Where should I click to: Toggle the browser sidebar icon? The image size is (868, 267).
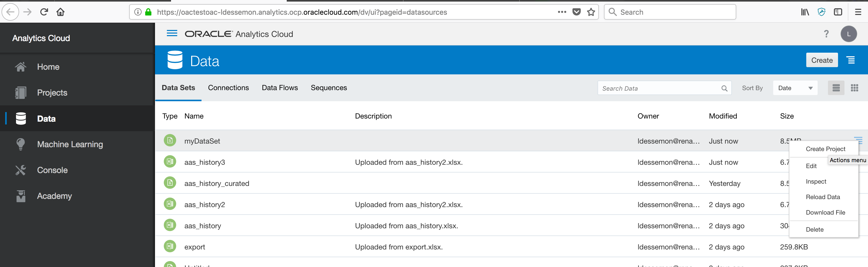[x=838, y=12]
